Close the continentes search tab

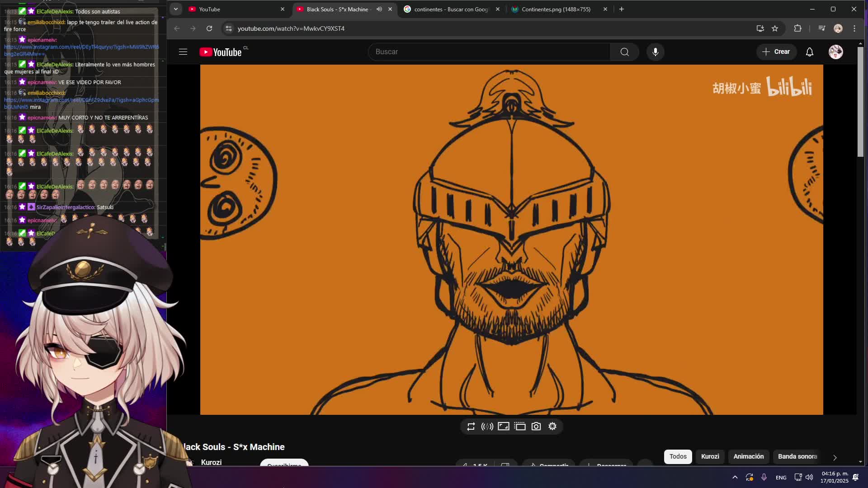[x=498, y=9]
